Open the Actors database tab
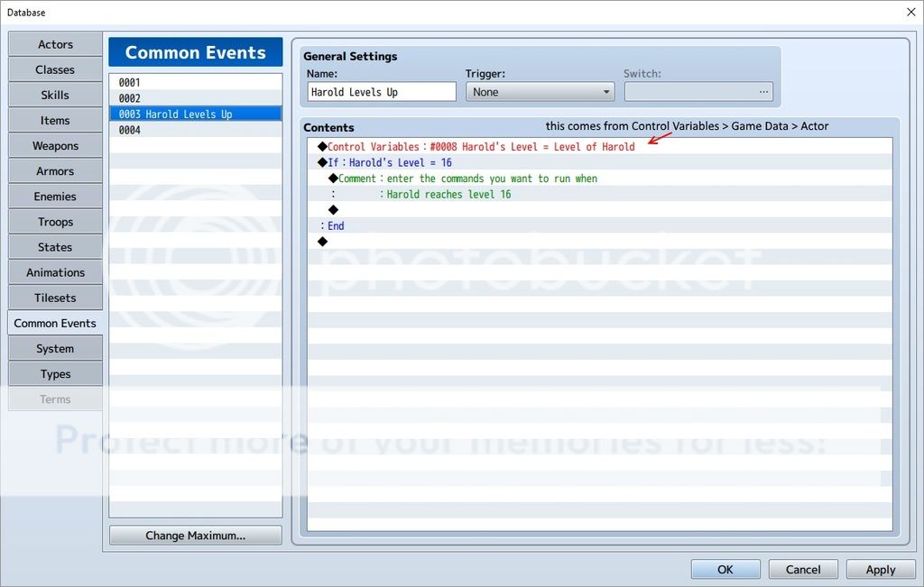Viewport: 924px width, 587px height. point(55,44)
